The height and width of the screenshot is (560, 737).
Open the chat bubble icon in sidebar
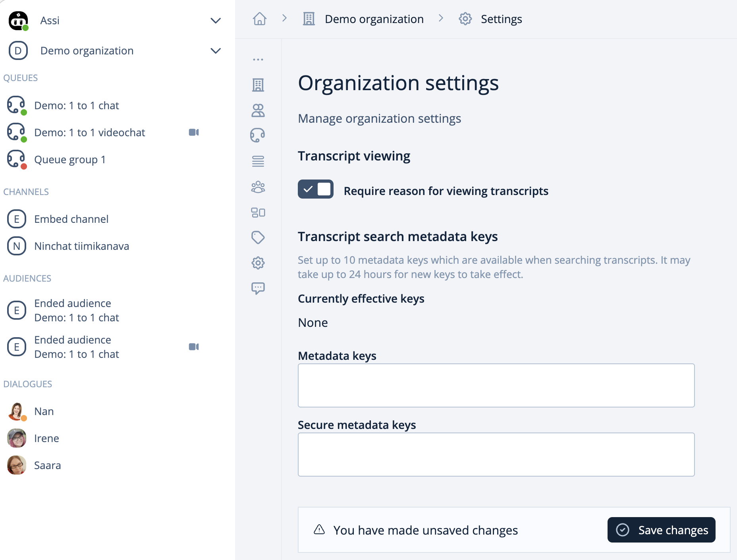(x=258, y=288)
